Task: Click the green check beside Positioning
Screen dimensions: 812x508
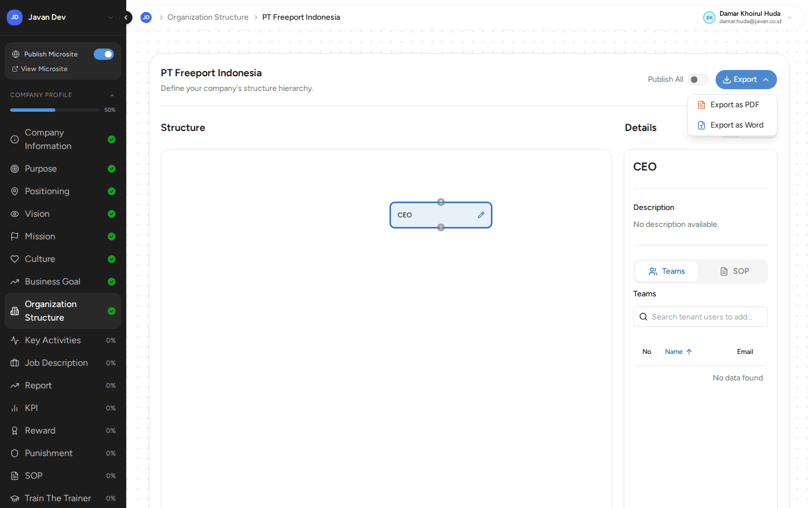Action: [x=112, y=191]
